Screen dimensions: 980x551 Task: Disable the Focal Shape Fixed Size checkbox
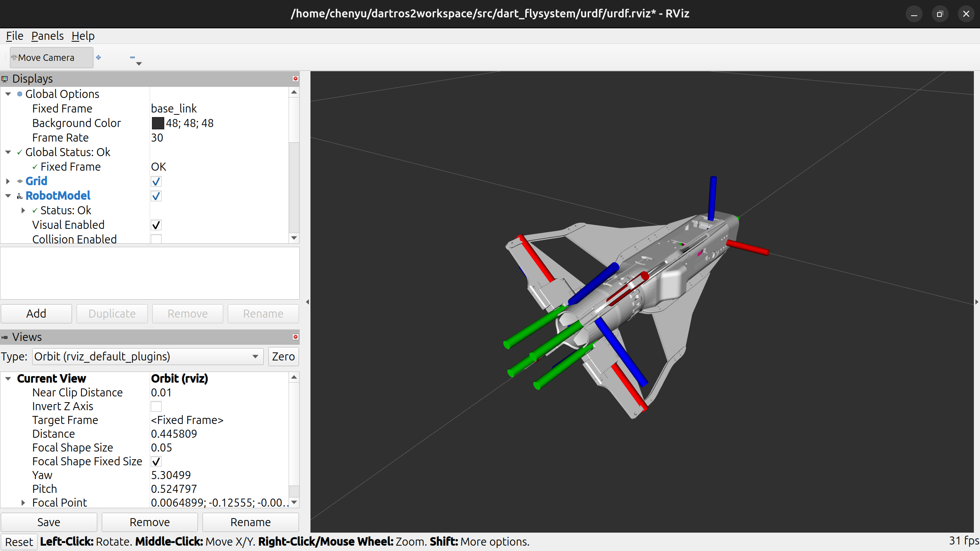(x=156, y=461)
